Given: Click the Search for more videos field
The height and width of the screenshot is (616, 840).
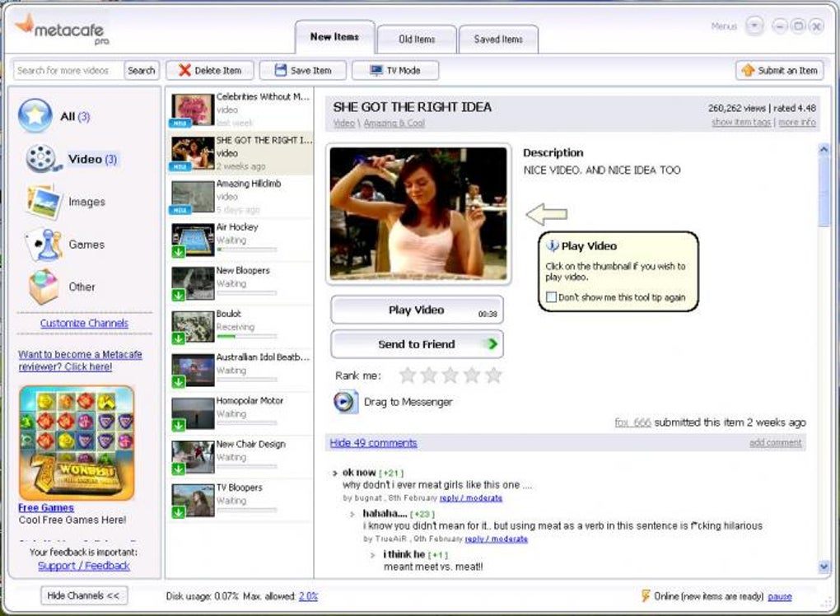Looking at the screenshot, I should (68, 70).
